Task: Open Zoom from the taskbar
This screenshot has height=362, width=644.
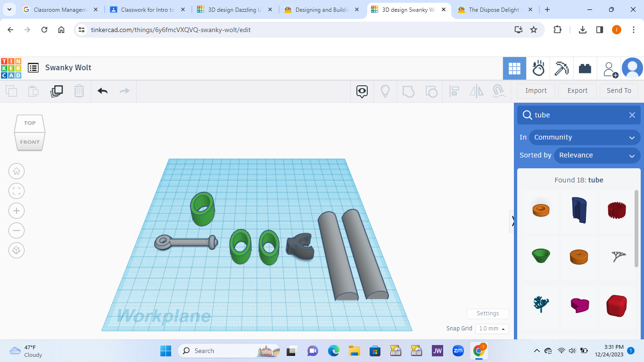Action: tap(458, 351)
